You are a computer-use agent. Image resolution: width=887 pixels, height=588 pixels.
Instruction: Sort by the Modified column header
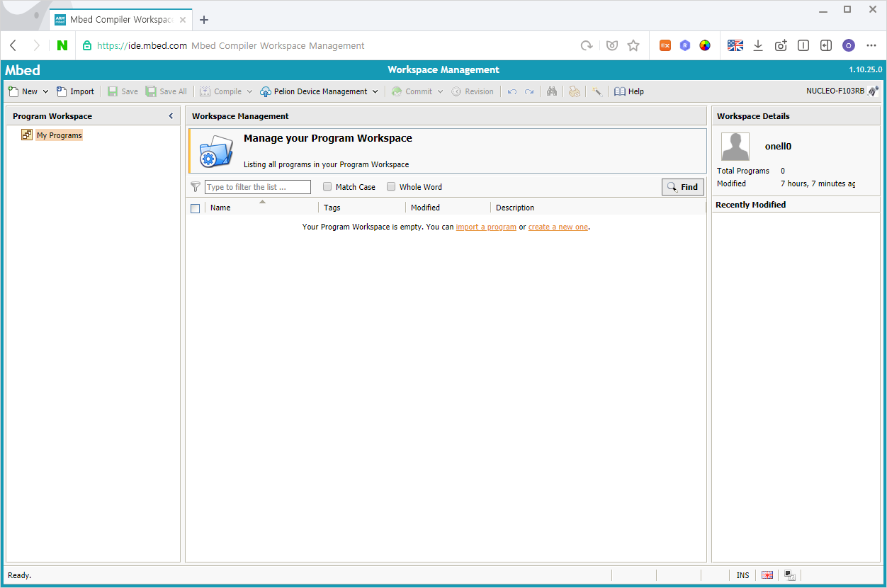point(448,208)
